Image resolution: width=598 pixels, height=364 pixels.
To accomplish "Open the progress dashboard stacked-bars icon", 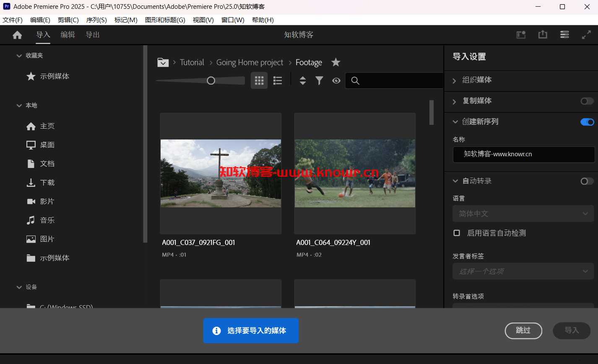I will (564, 35).
